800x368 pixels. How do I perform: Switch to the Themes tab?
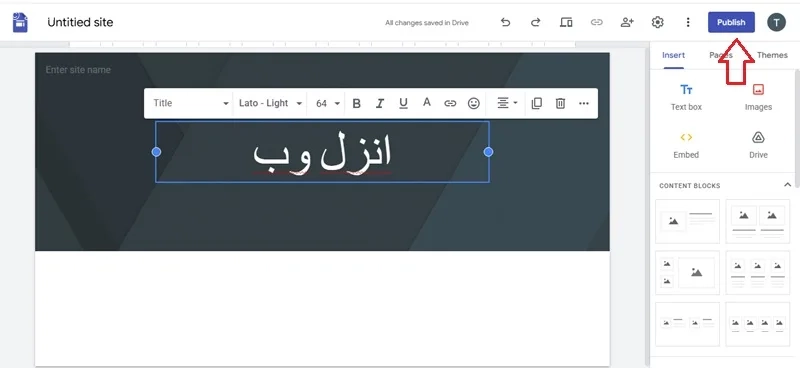point(772,55)
